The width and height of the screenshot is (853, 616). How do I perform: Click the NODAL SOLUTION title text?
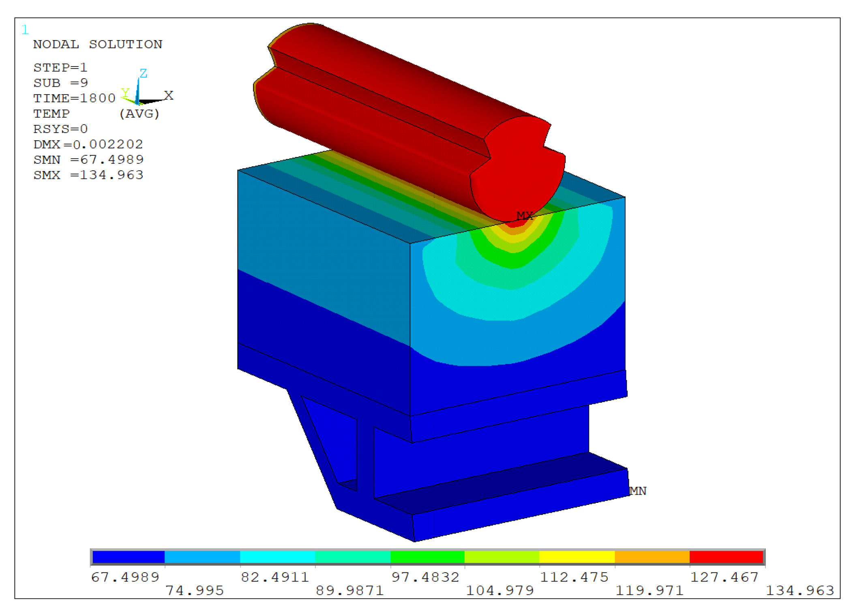coord(97,44)
